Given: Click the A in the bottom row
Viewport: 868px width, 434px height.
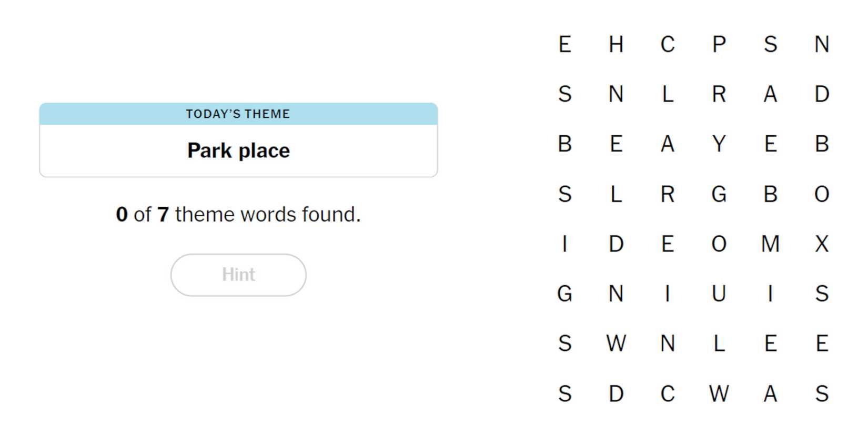Looking at the screenshot, I should pos(770,393).
